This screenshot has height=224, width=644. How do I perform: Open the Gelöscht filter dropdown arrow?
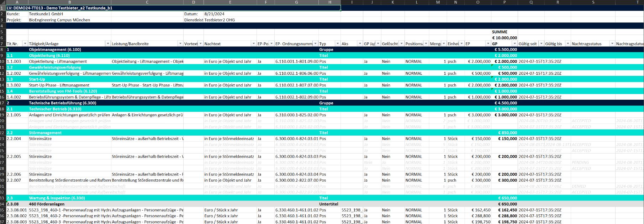[401, 44]
